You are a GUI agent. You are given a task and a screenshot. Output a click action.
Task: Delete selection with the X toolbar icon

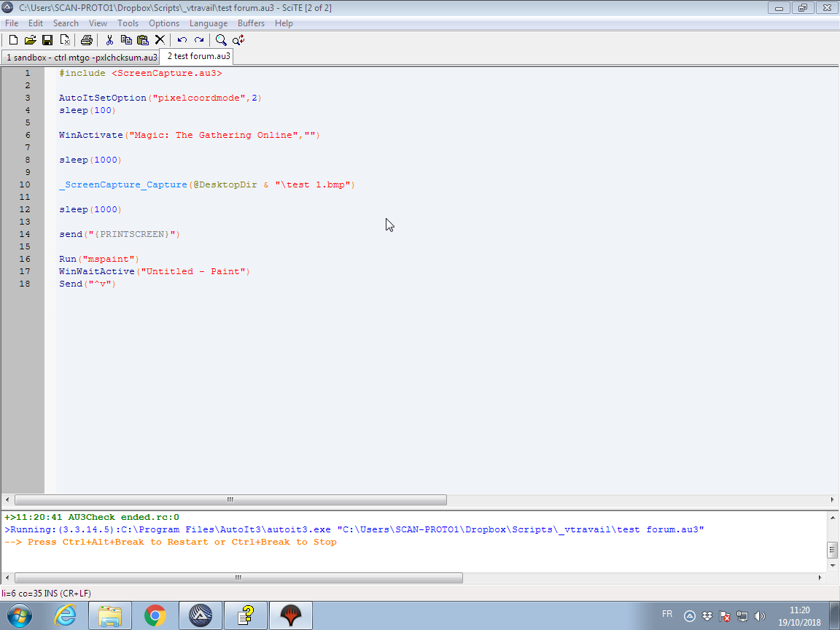(x=160, y=40)
